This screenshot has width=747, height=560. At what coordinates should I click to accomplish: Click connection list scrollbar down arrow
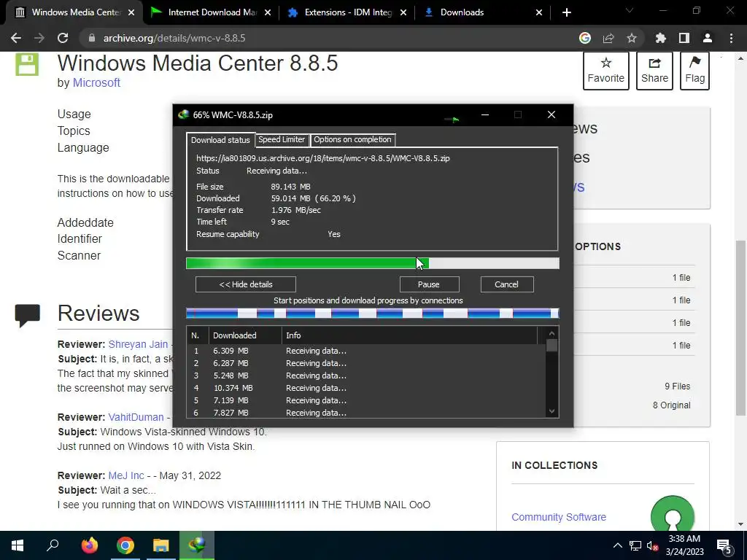click(x=551, y=411)
